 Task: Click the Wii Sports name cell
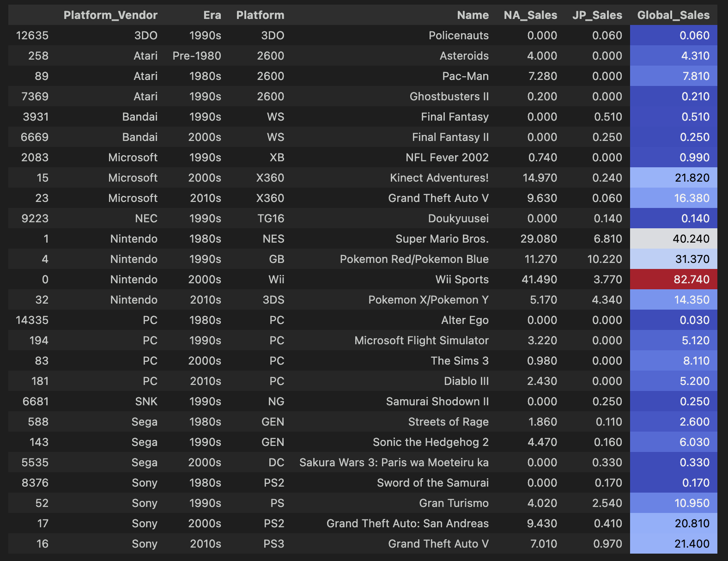pos(462,280)
